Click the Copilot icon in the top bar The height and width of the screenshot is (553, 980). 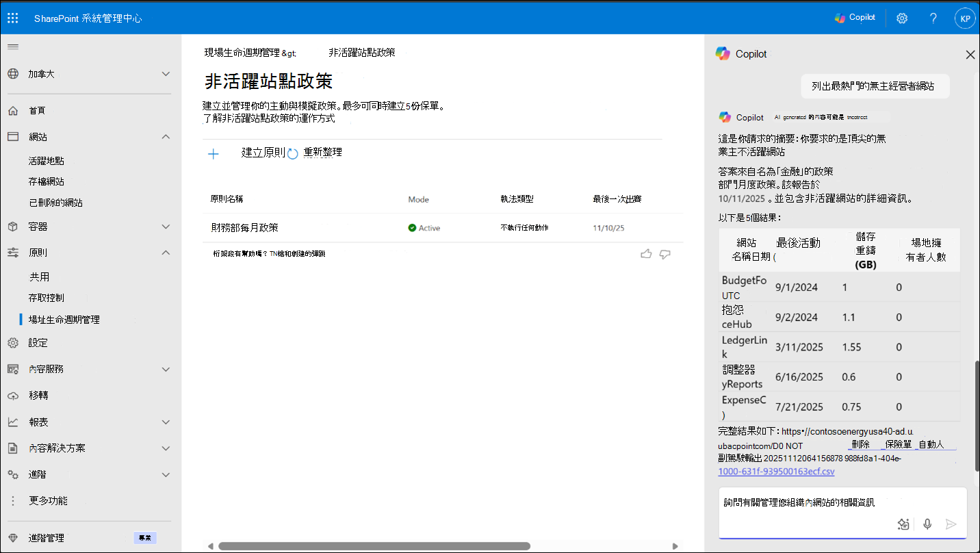[855, 17]
